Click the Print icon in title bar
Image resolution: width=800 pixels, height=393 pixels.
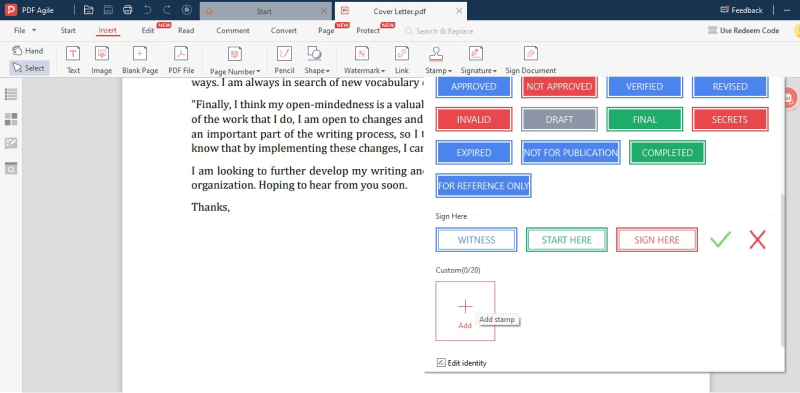[128, 10]
